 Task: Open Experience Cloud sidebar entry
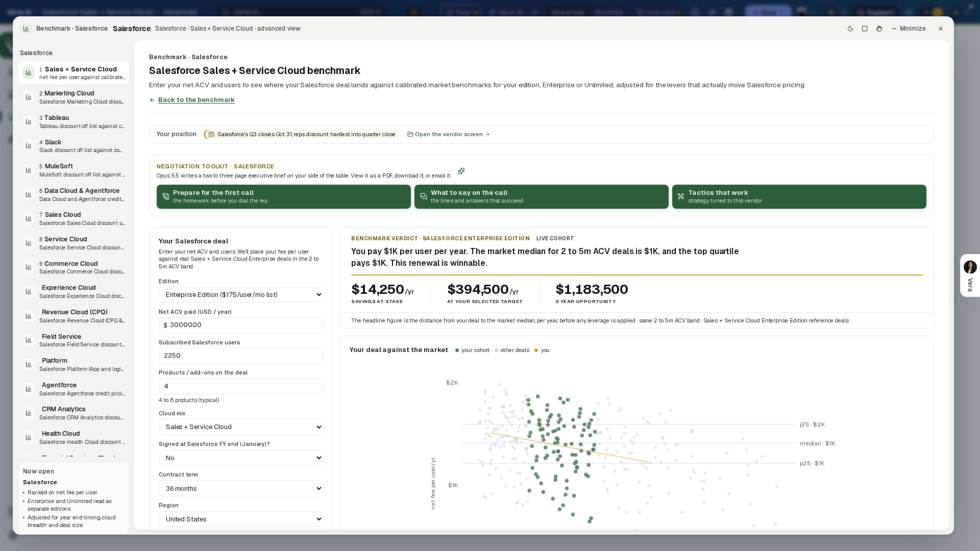coord(73,292)
